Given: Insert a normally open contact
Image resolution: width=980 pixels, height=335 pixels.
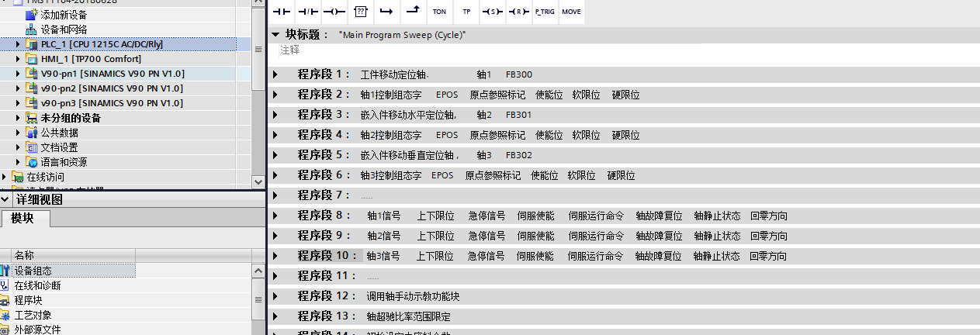Looking at the screenshot, I should point(282,12).
